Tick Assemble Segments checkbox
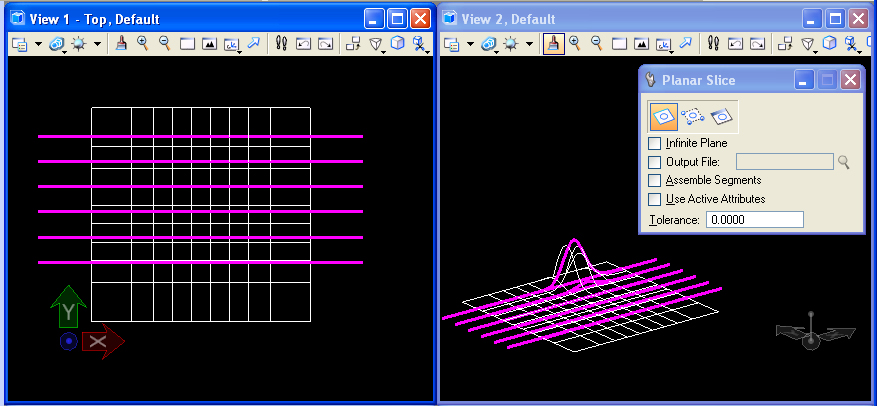Viewport: 877px width, 406px height. pos(654,181)
